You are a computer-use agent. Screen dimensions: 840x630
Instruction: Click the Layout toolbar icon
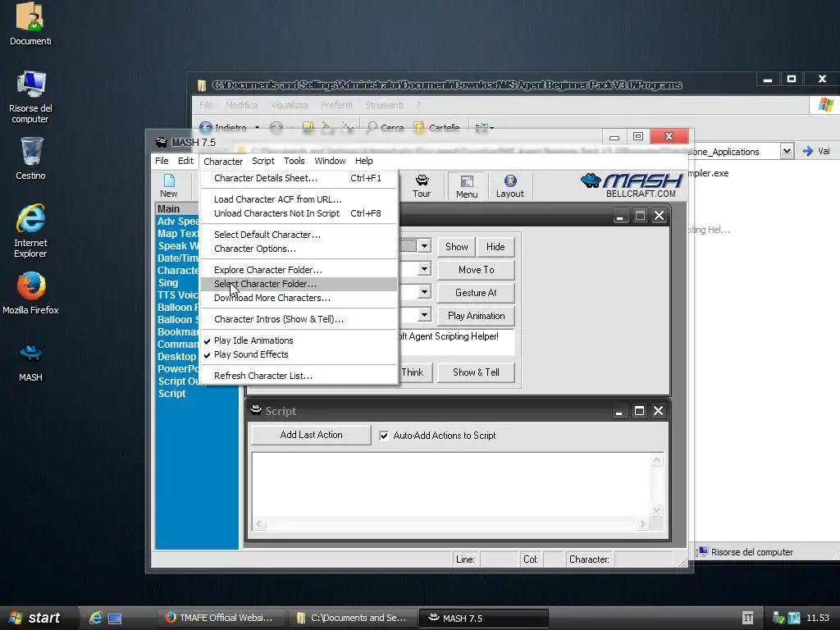pos(510,185)
